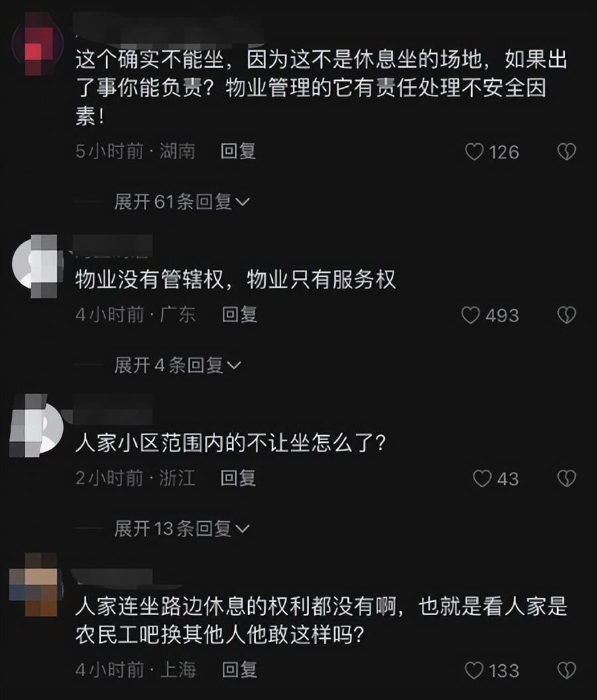Like the Zhejiang comment with 43 likes
The height and width of the screenshot is (700, 597).
point(482,479)
